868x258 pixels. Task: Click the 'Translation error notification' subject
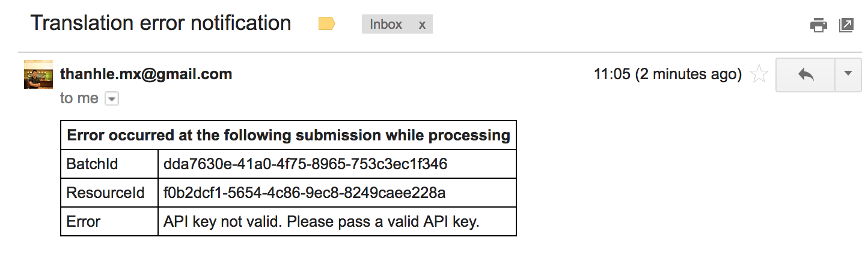(x=161, y=23)
